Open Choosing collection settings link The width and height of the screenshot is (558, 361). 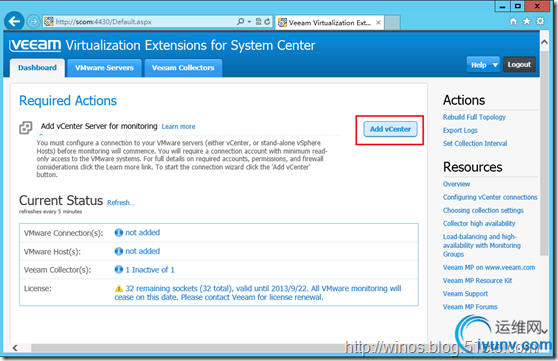483,210
